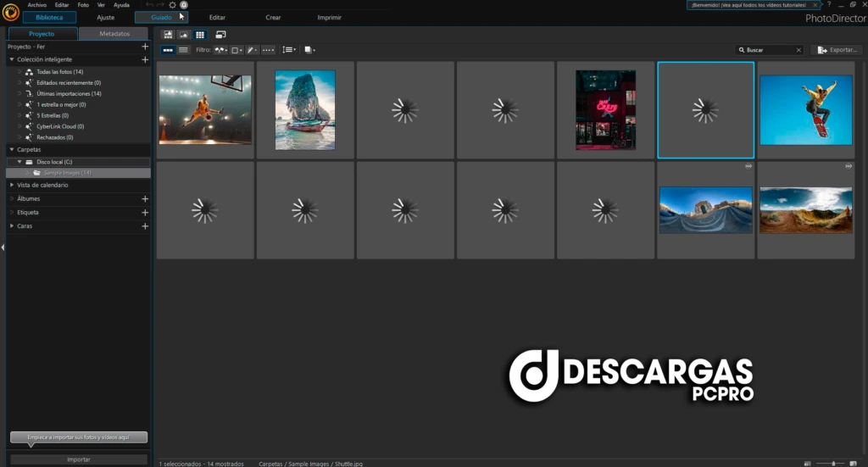Expand the Vista de calendario section

[x=11, y=185]
